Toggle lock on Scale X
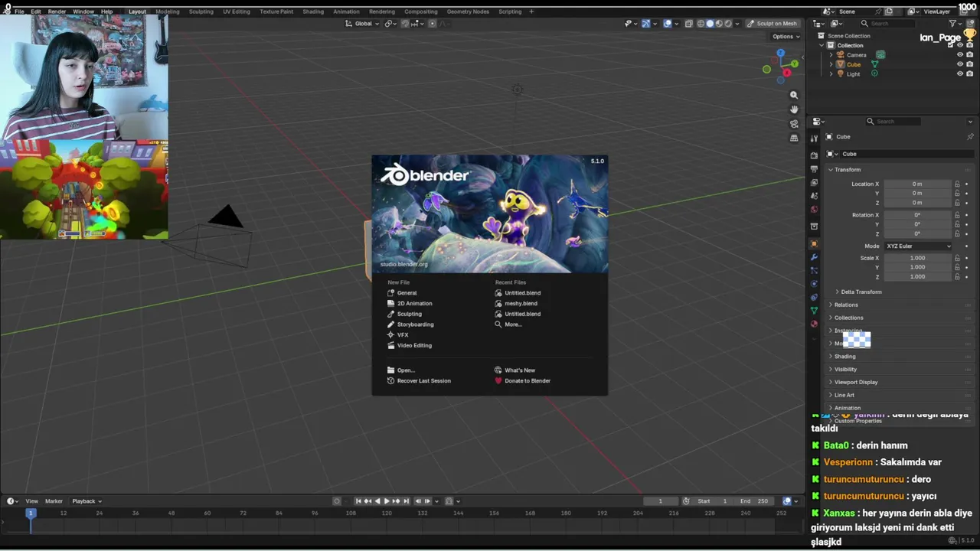Screen dimensions: 980x551 click(x=957, y=258)
